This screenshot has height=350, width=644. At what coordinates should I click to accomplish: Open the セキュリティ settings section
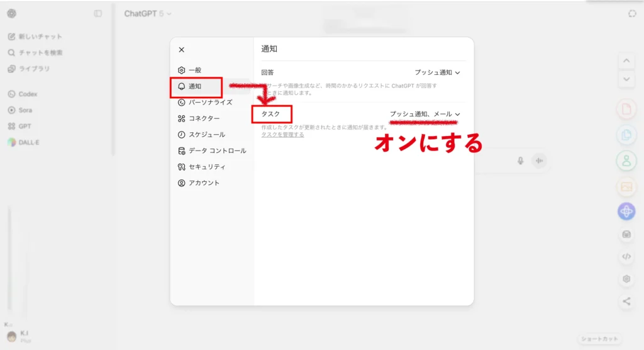pos(212,167)
